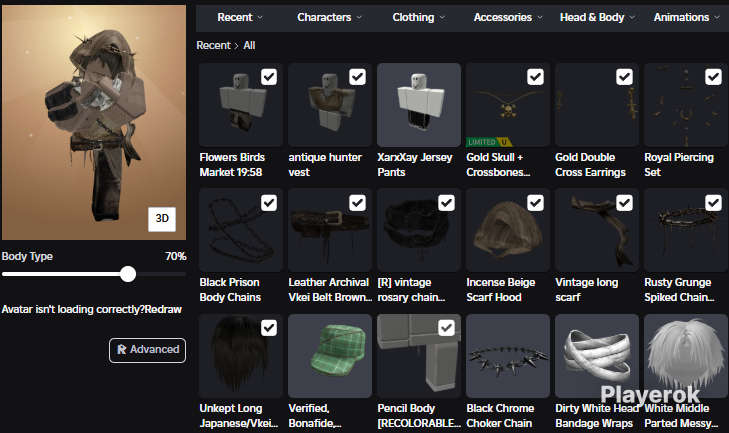This screenshot has width=729, height=433.
Task: Equip the White Middle Parted Messy hair
Action: coord(686,356)
